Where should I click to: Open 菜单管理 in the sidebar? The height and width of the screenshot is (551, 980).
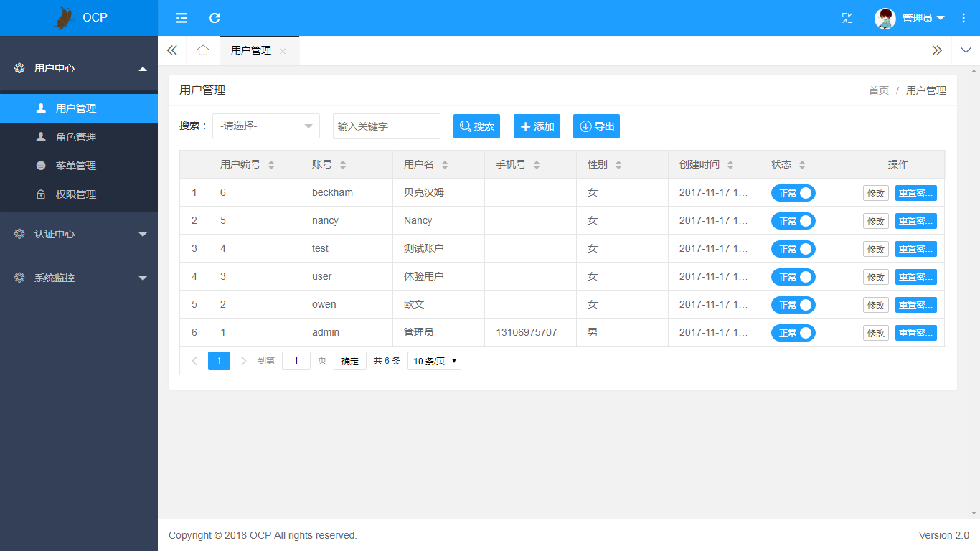point(79,166)
